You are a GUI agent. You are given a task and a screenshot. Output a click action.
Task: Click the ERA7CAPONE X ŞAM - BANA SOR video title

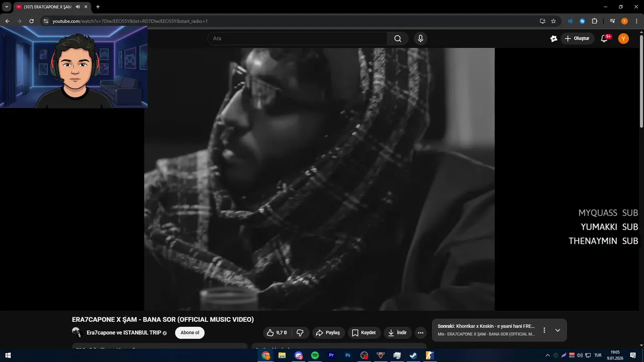pos(163,320)
